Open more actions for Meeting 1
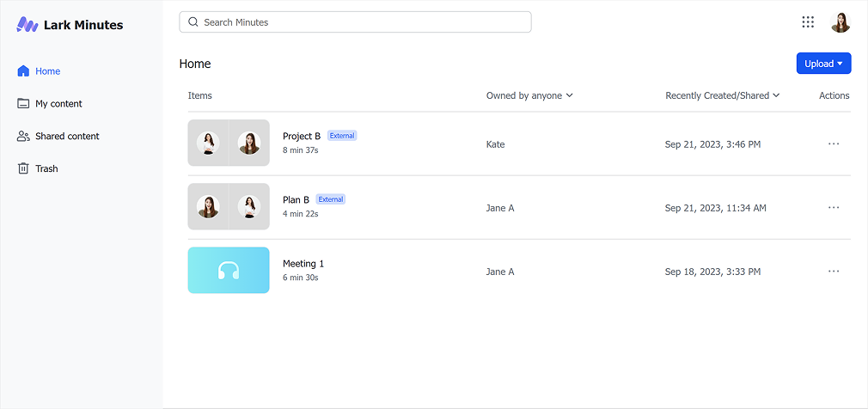Viewport: 868px width, 409px height. click(x=834, y=272)
